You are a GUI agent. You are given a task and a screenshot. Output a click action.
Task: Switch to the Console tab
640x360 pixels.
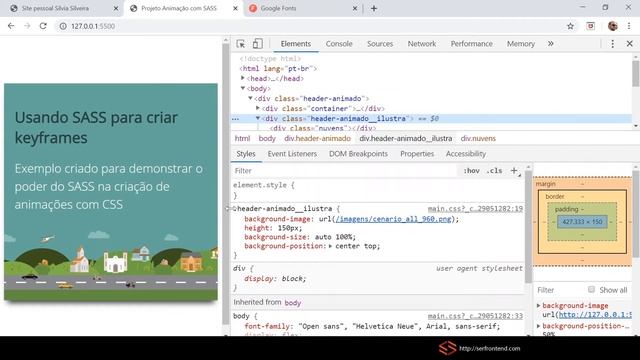click(339, 44)
